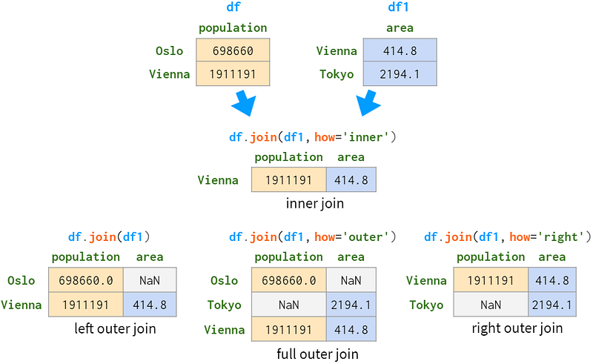The image size is (593, 364).
Task: Select cell 414.8 in the df1 table
Action: click(x=400, y=50)
